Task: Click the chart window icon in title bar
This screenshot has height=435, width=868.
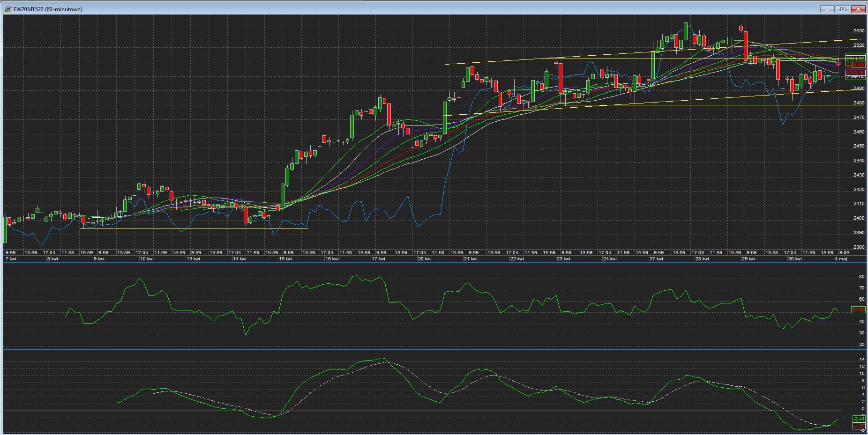Action: click(8, 9)
